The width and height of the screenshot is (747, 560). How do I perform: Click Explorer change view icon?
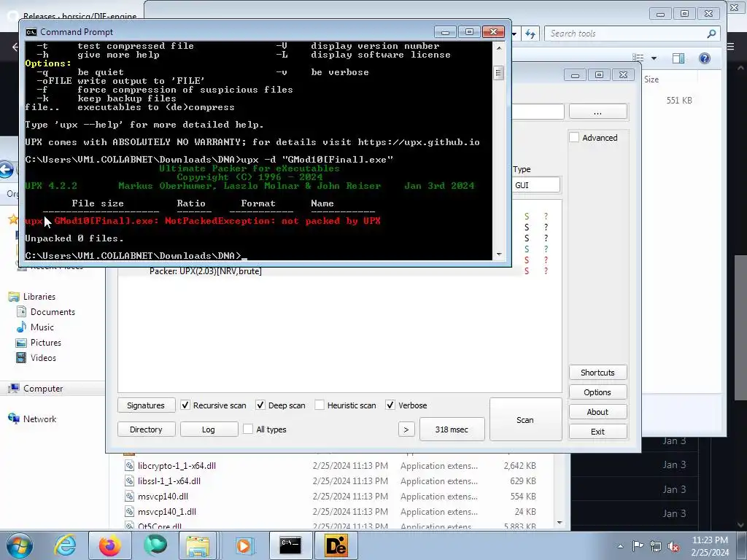pyautogui.click(x=638, y=58)
